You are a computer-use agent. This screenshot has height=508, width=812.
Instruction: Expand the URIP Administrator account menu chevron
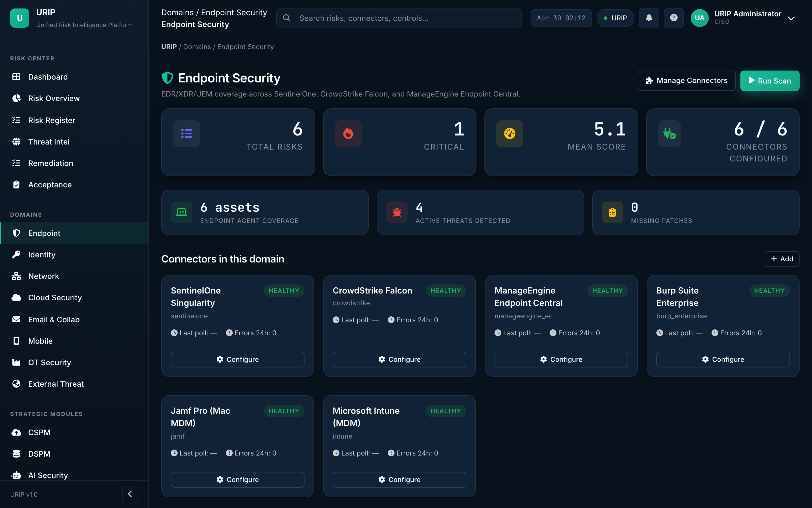click(x=791, y=18)
